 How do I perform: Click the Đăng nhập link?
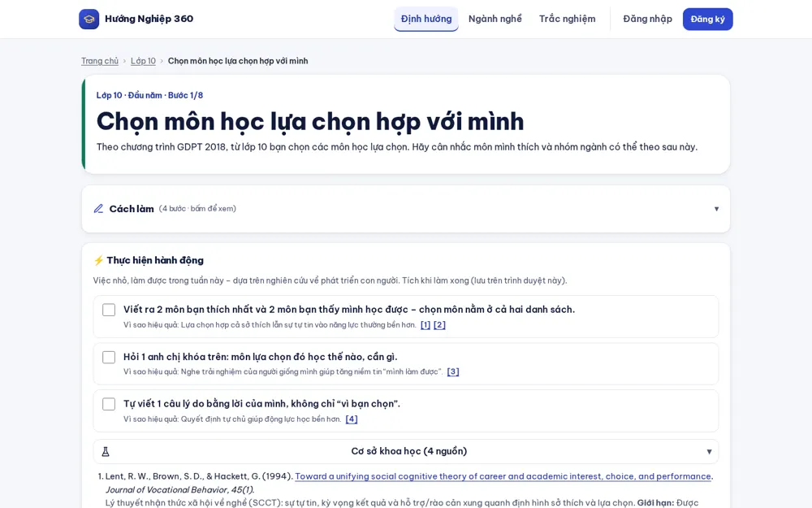tap(647, 20)
